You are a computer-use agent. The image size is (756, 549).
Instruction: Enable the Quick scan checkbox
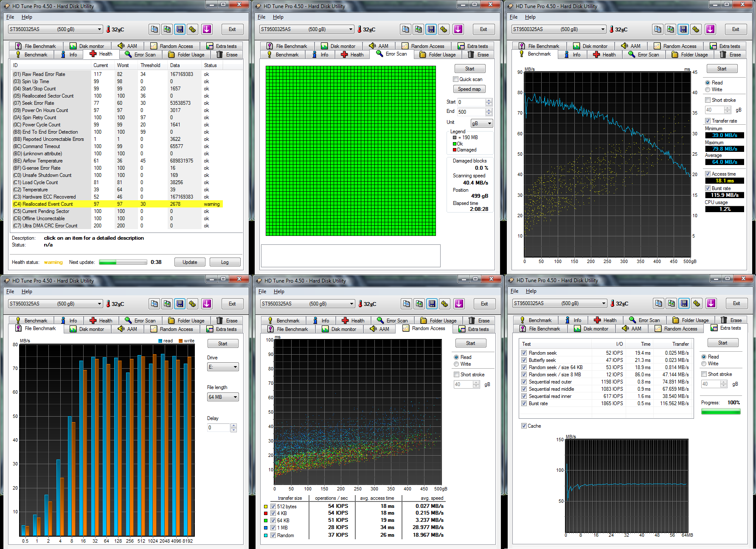pos(456,79)
